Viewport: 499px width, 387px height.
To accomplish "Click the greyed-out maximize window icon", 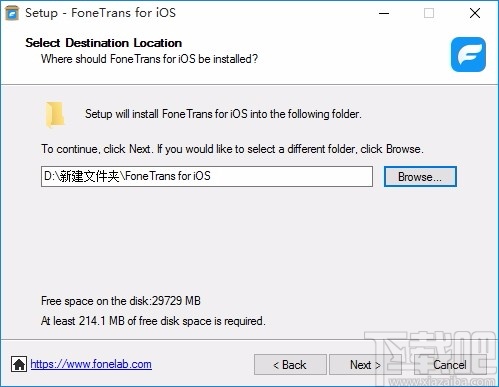I will coord(429,13).
